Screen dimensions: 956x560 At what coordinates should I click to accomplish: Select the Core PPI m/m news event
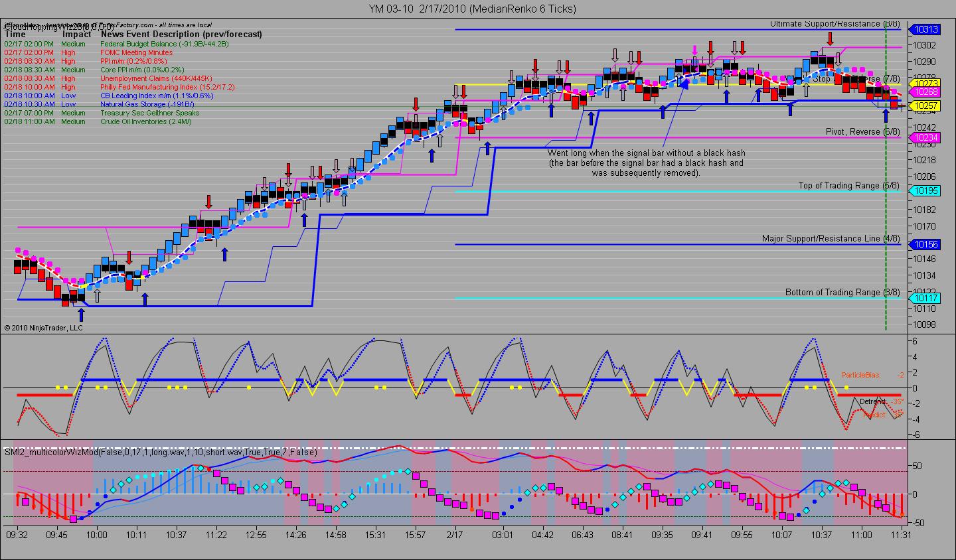click(x=143, y=70)
